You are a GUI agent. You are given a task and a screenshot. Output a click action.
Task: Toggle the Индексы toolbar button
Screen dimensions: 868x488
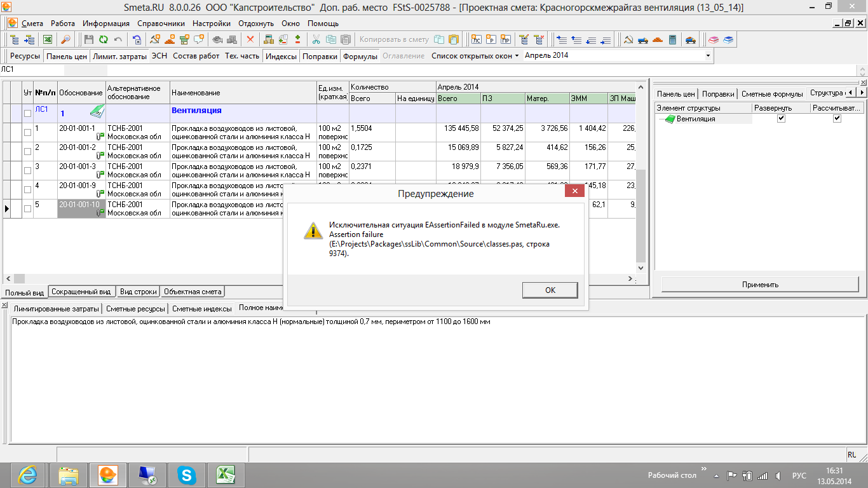[x=281, y=56]
